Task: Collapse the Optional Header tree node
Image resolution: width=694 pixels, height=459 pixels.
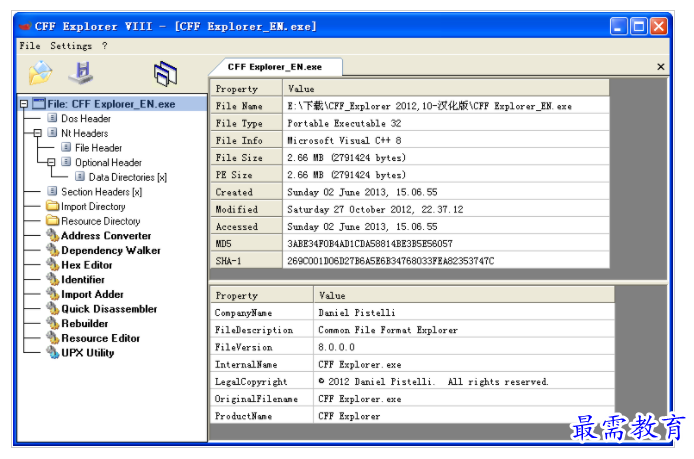Action: [x=51, y=162]
